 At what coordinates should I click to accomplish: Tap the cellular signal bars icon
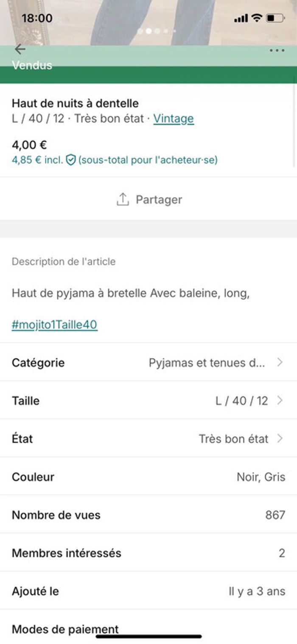pos(241,18)
